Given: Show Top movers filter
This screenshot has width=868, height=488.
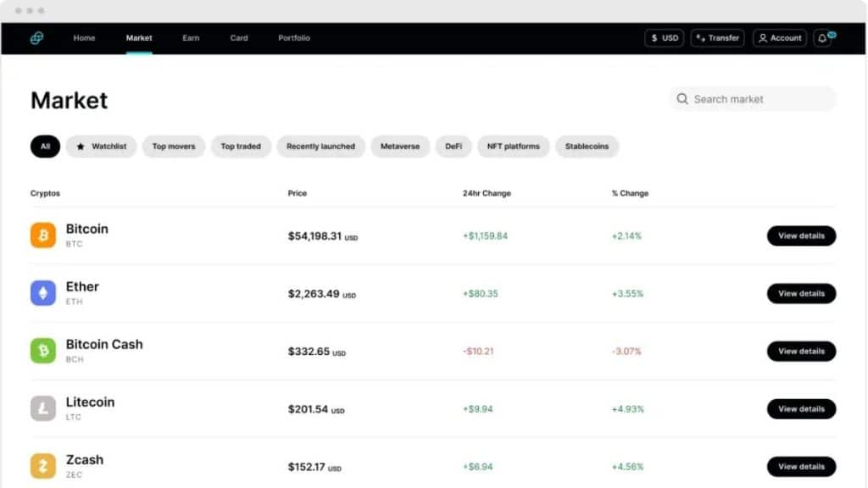Looking at the screenshot, I should point(174,147).
